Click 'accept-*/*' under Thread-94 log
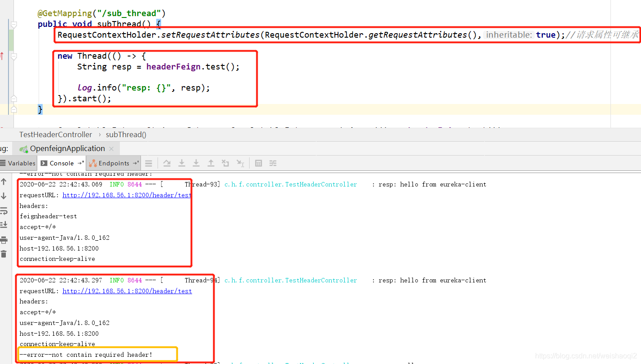 38,312
